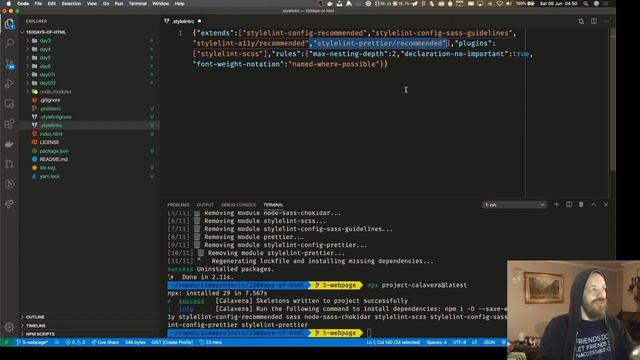
Task: Expand the NPM Scripts section
Action: click(40, 334)
